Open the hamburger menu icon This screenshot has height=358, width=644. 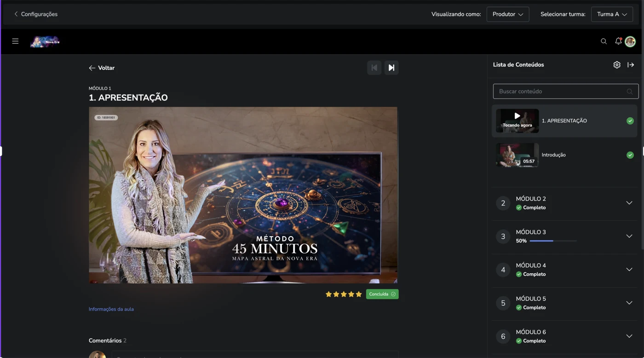15,41
